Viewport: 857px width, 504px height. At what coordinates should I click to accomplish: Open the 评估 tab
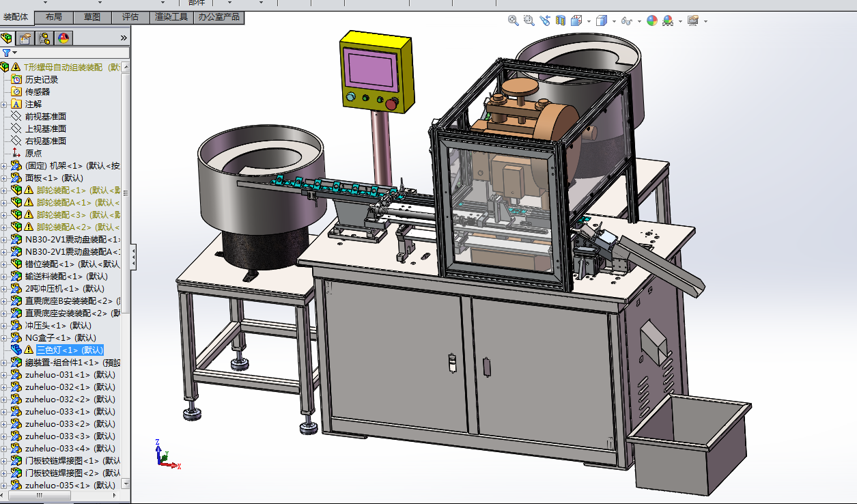tap(130, 17)
